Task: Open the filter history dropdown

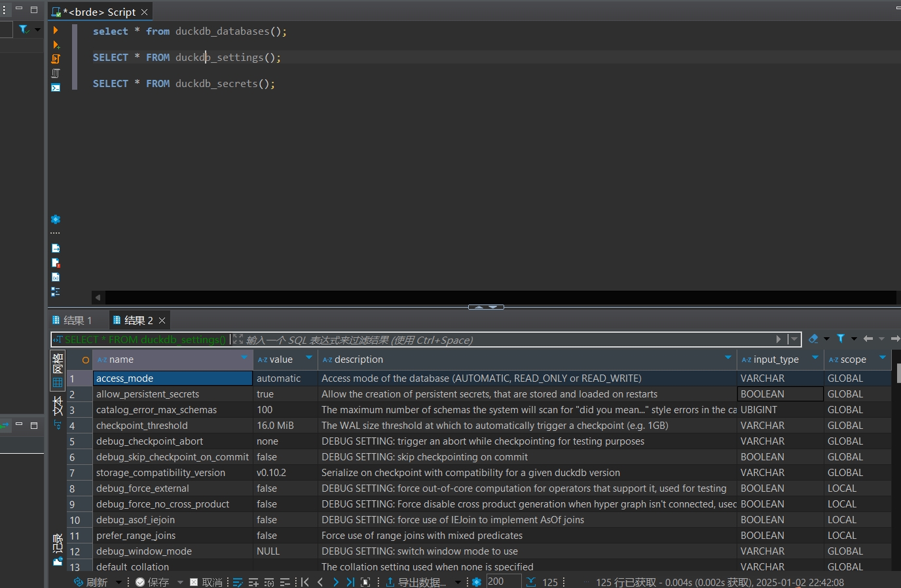Action: (794, 339)
